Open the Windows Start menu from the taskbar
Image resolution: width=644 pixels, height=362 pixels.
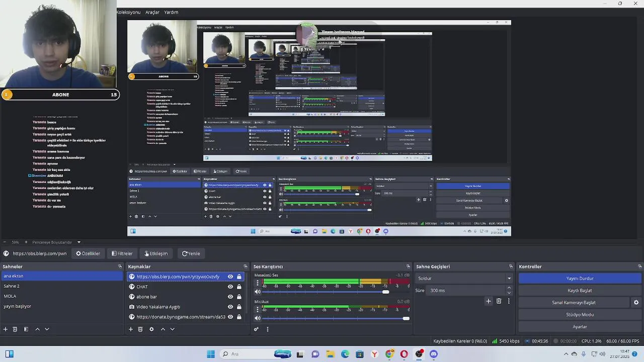point(211,354)
